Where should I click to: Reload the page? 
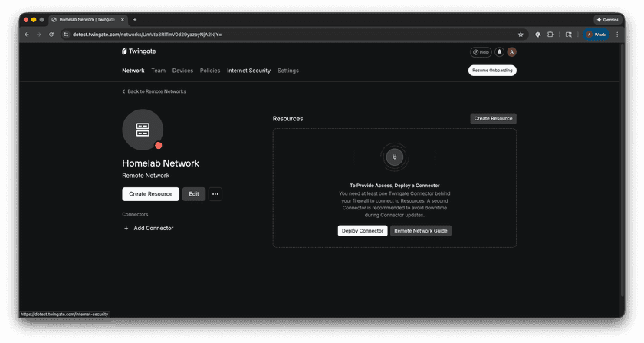[51, 35]
